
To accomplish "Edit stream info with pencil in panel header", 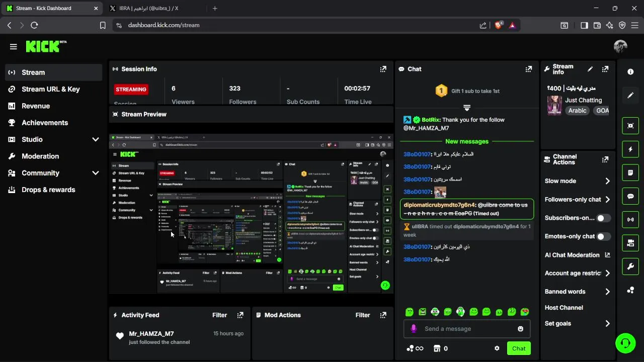I will (590, 69).
